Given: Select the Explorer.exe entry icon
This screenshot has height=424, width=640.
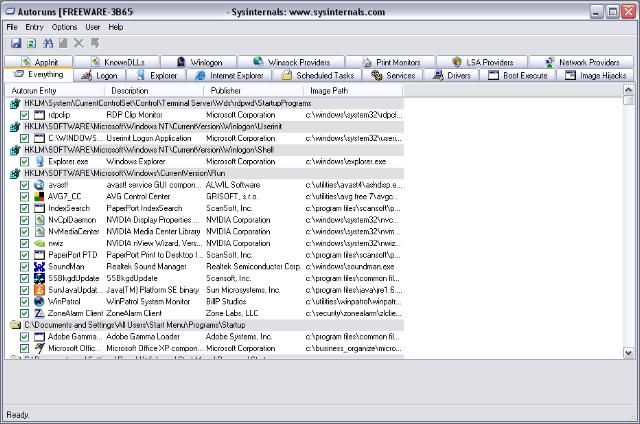Looking at the screenshot, I should click(39, 161).
